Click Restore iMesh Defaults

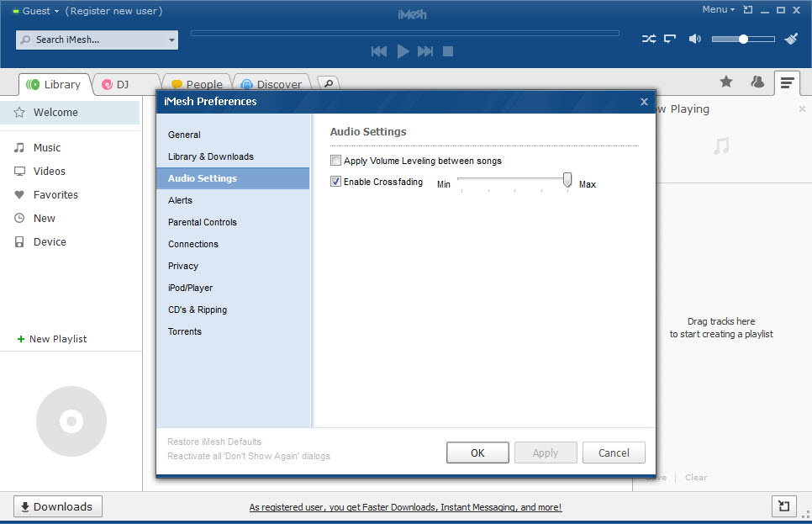coord(214,442)
